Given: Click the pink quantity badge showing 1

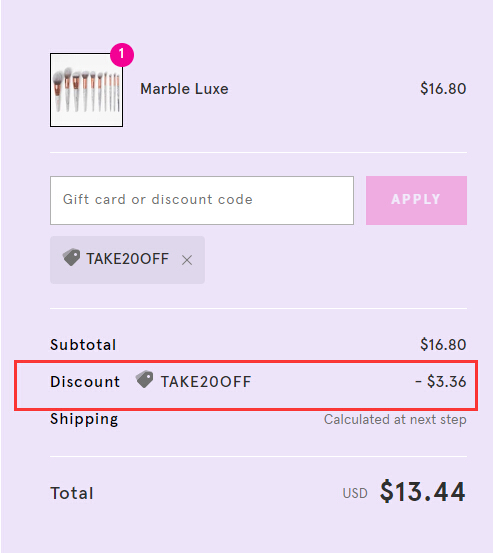Looking at the screenshot, I should point(122,55).
